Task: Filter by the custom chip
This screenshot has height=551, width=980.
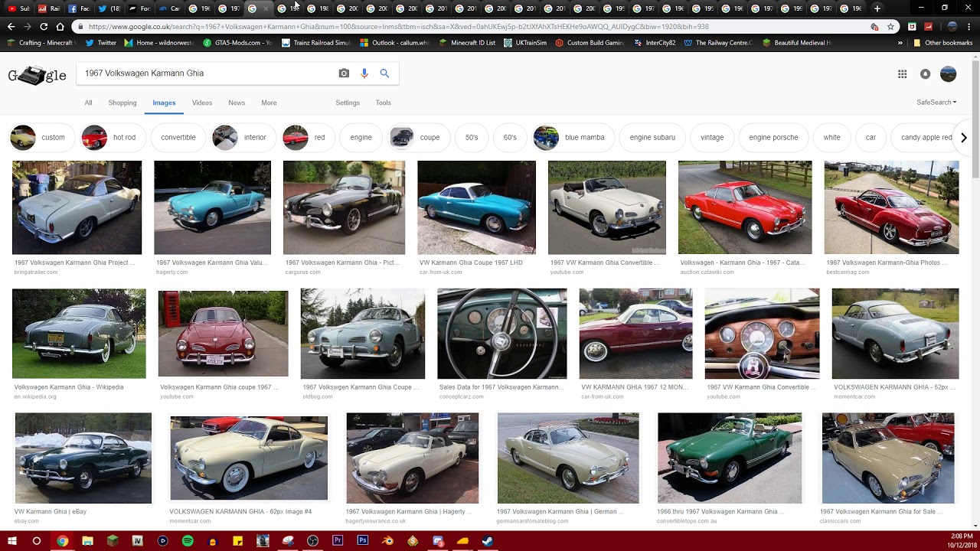Action: pyautogui.click(x=41, y=138)
